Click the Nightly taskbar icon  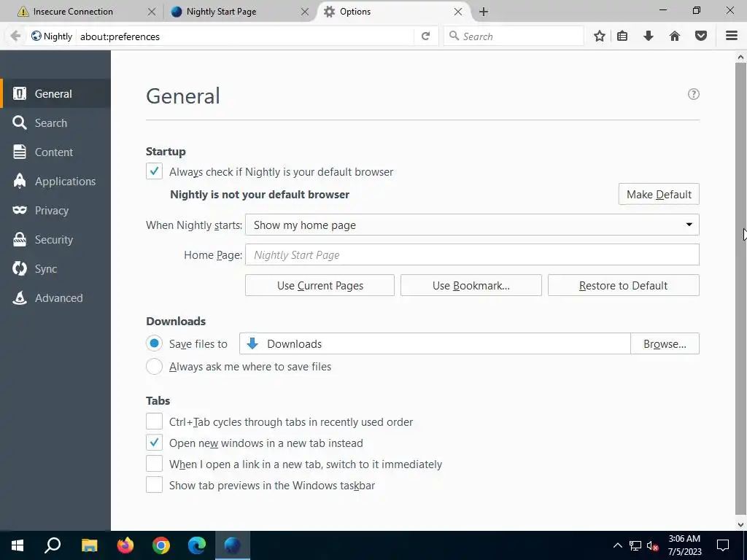(x=233, y=545)
